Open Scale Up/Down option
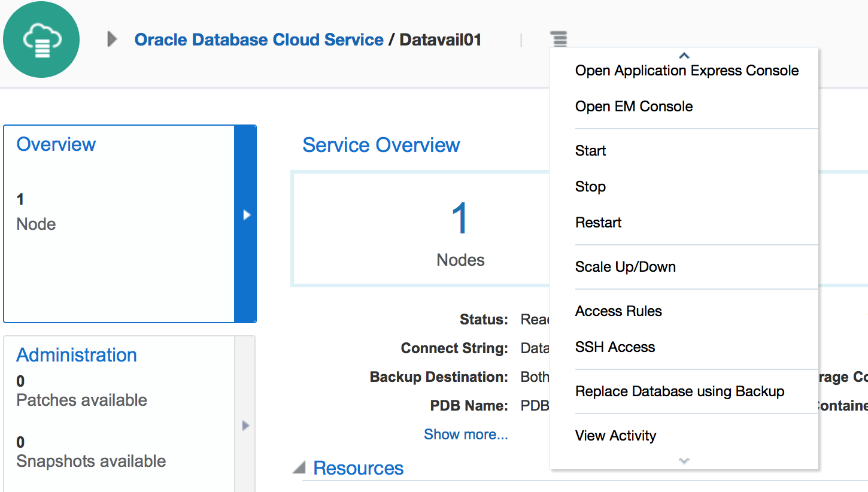 [x=626, y=267]
